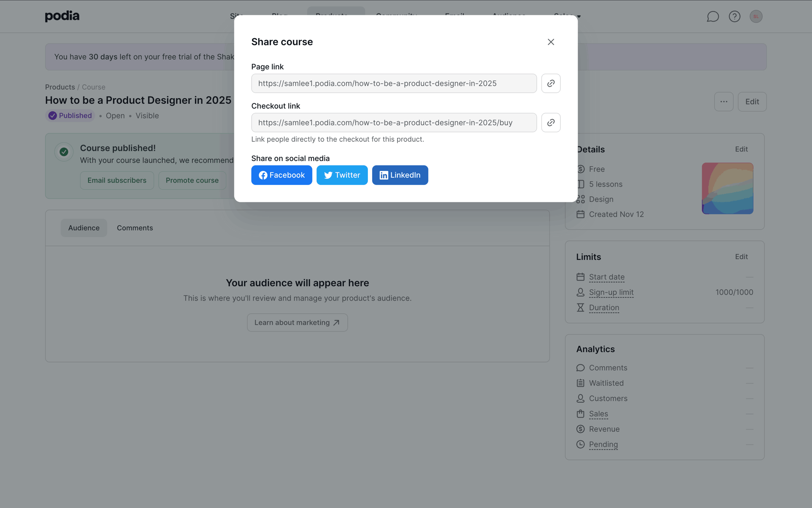The image size is (812, 508).
Task: Share the course on Twitter
Action: tap(342, 175)
